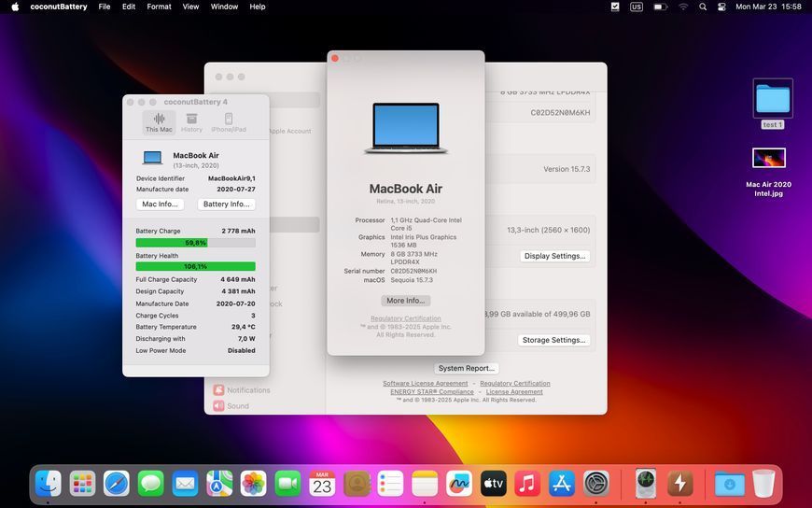Open Mail from the Dock

tap(185, 484)
